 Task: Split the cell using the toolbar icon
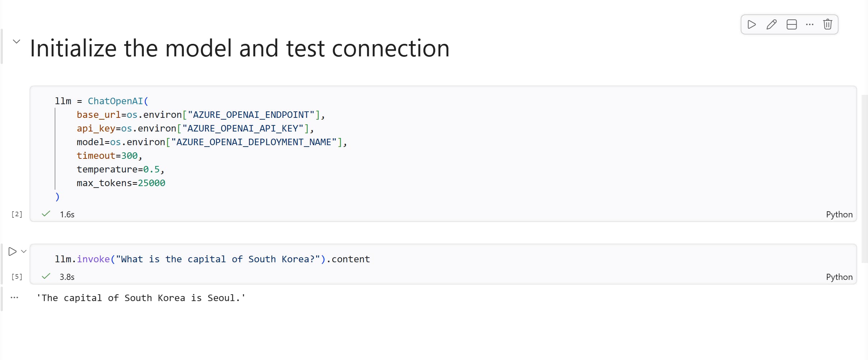pos(791,24)
